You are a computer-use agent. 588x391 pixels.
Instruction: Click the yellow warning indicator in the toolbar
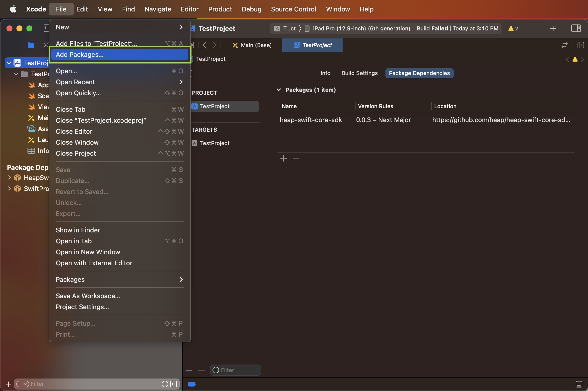point(513,28)
